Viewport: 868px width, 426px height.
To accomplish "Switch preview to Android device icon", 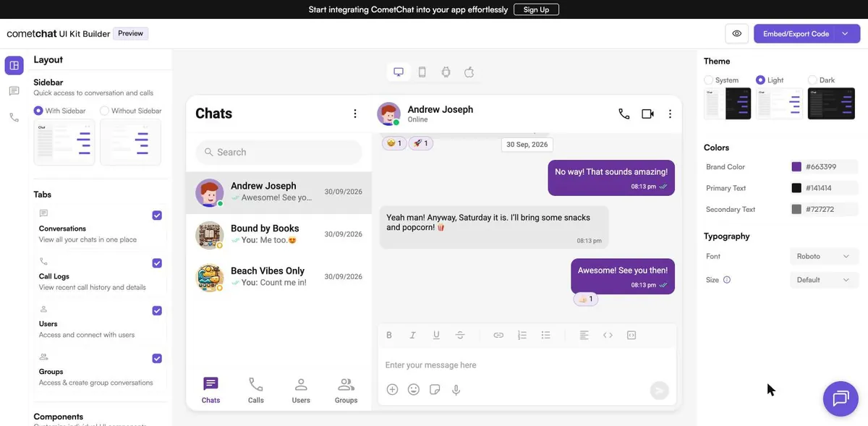I will [446, 72].
